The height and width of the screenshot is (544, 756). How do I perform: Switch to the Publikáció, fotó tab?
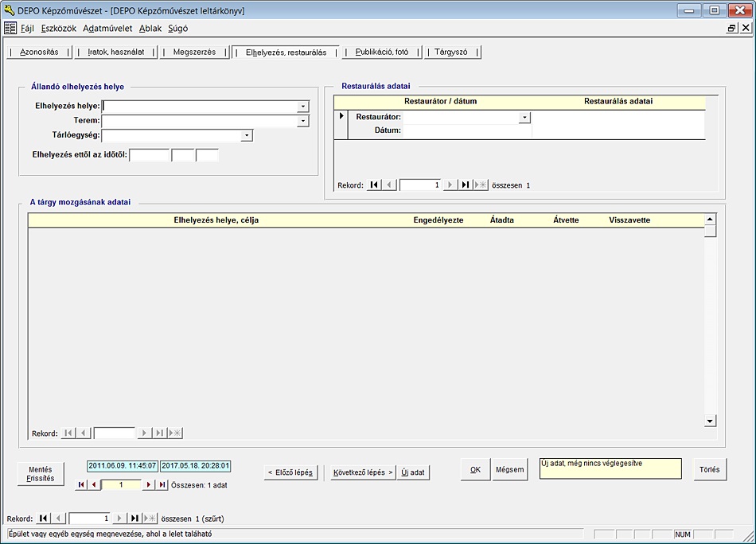pyautogui.click(x=381, y=52)
